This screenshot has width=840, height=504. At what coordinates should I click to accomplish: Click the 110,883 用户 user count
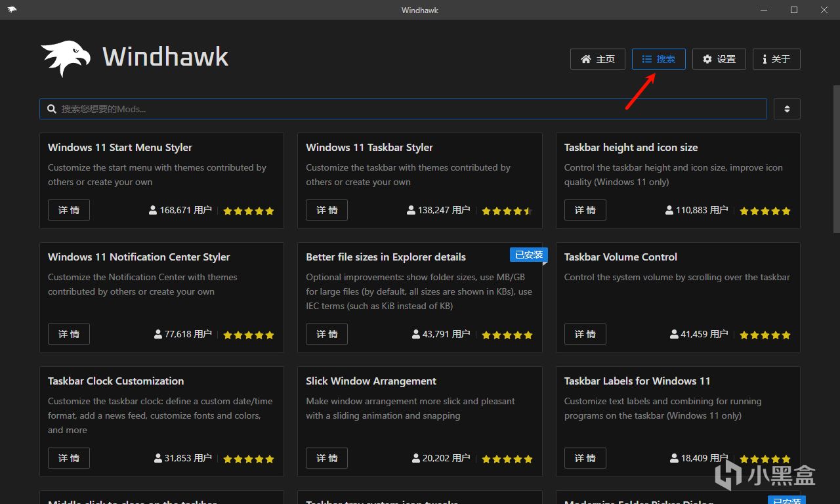click(696, 210)
